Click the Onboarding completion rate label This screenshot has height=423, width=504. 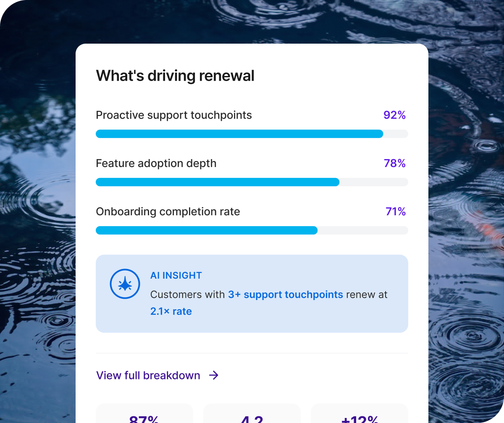[x=168, y=211]
